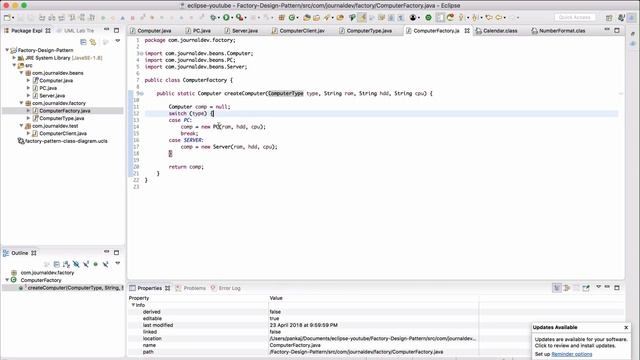Click the Quick Access search field

(x=575, y=17)
